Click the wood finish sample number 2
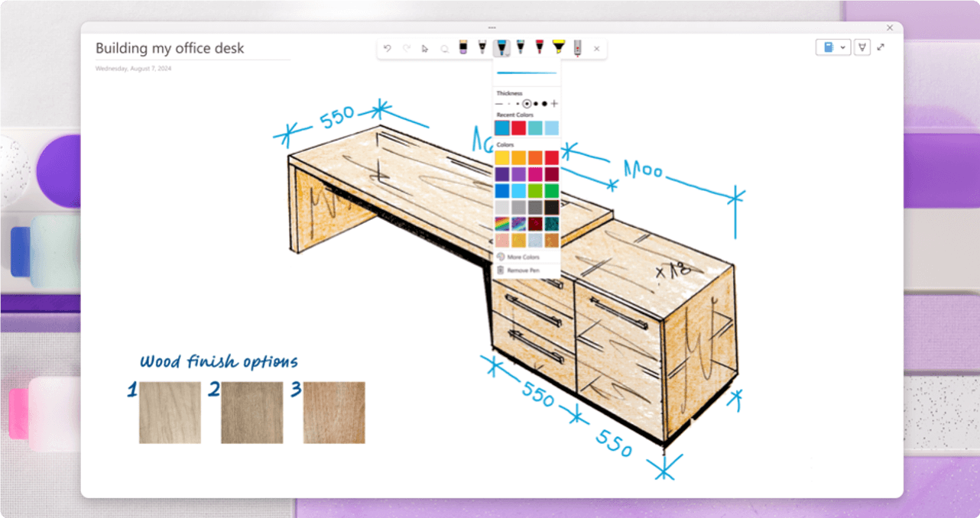 click(x=251, y=413)
